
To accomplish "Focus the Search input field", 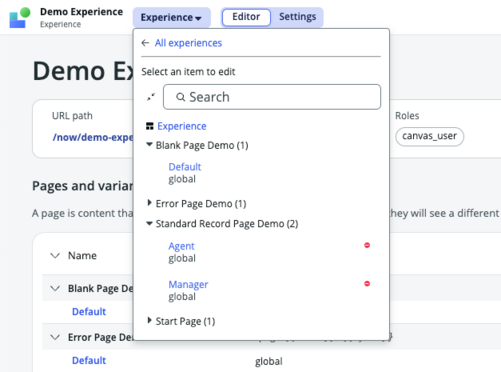I will 272,97.
